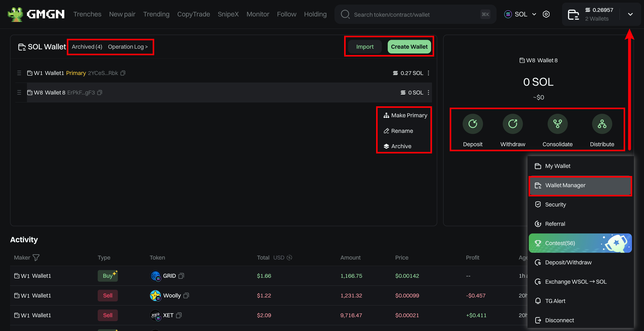Open the Operation Log link
This screenshot has width=644, height=331.
127,47
